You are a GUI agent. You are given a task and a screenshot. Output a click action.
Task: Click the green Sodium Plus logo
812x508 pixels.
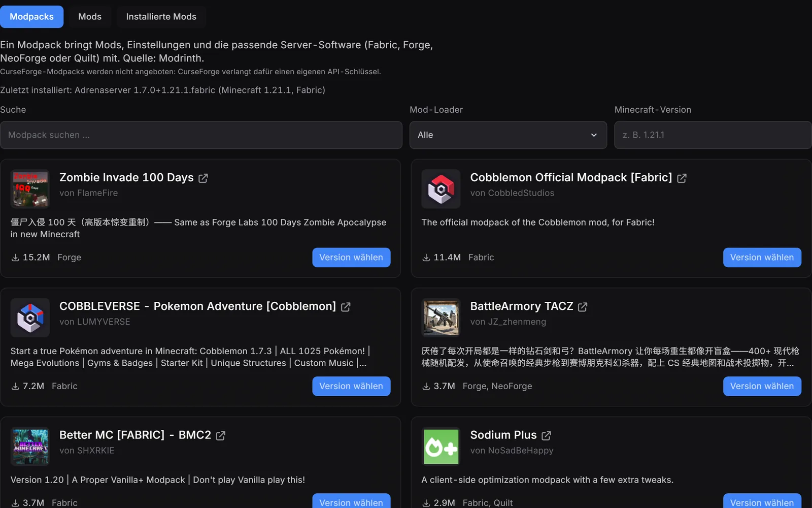[x=441, y=447]
